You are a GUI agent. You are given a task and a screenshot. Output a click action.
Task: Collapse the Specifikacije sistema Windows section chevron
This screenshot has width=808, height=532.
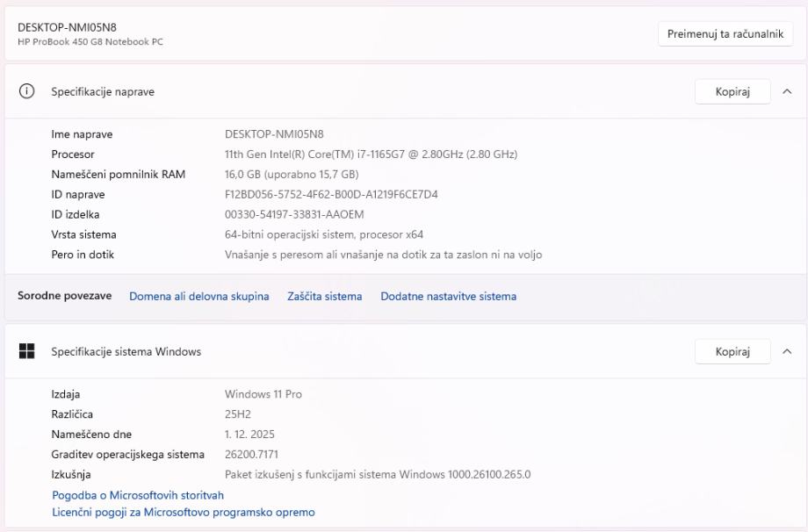tap(787, 351)
